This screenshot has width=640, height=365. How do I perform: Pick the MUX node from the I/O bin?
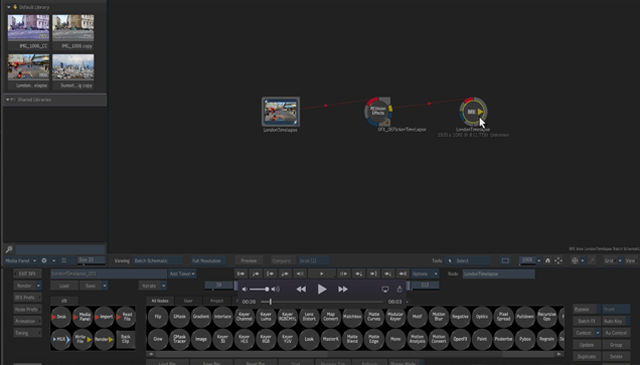pos(61,339)
